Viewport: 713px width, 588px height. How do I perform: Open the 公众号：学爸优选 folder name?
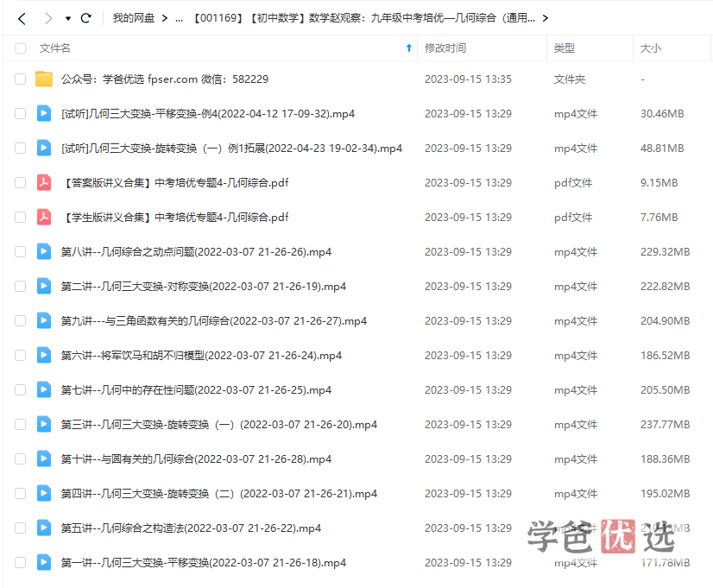[165, 79]
